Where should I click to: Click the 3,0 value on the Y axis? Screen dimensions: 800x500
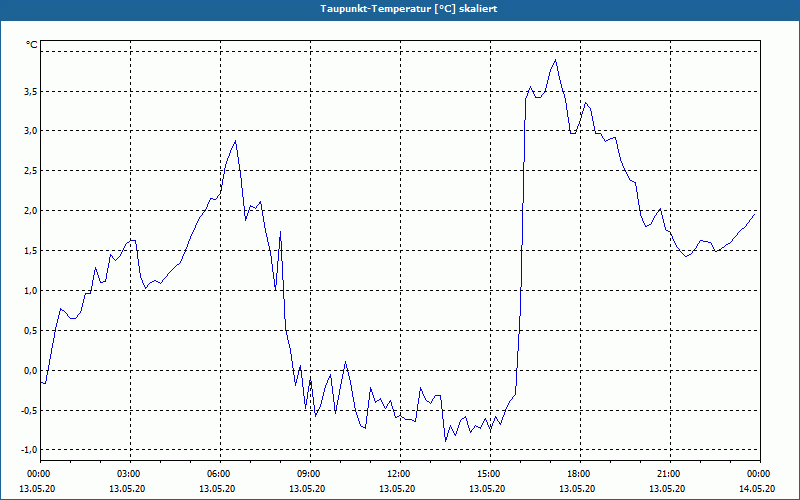point(31,131)
